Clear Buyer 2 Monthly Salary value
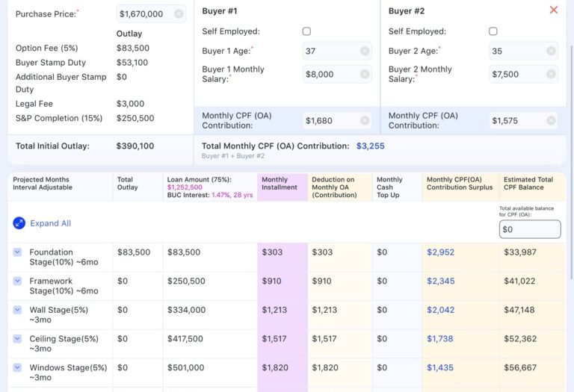The width and height of the screenshot is (574, 392). coord(551,74)
